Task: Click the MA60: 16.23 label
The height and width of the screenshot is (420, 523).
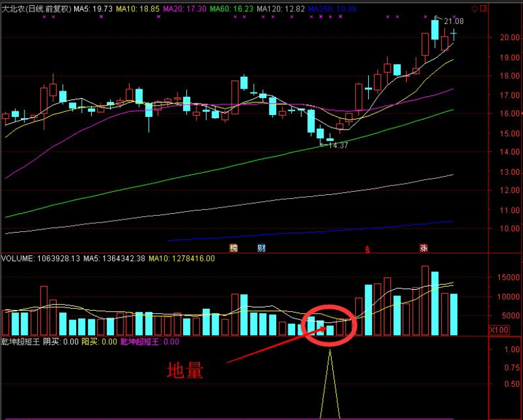Action: (232, 9)
